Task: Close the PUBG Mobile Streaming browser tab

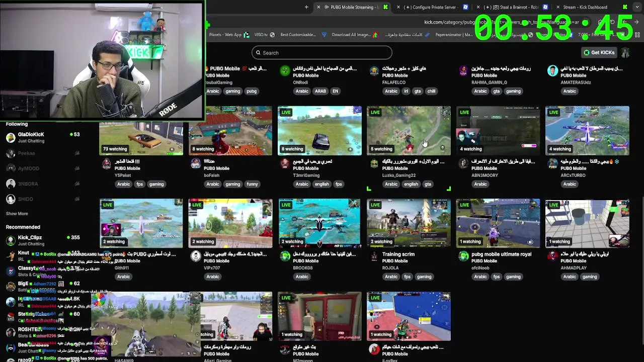Action: tap(318, 7)
